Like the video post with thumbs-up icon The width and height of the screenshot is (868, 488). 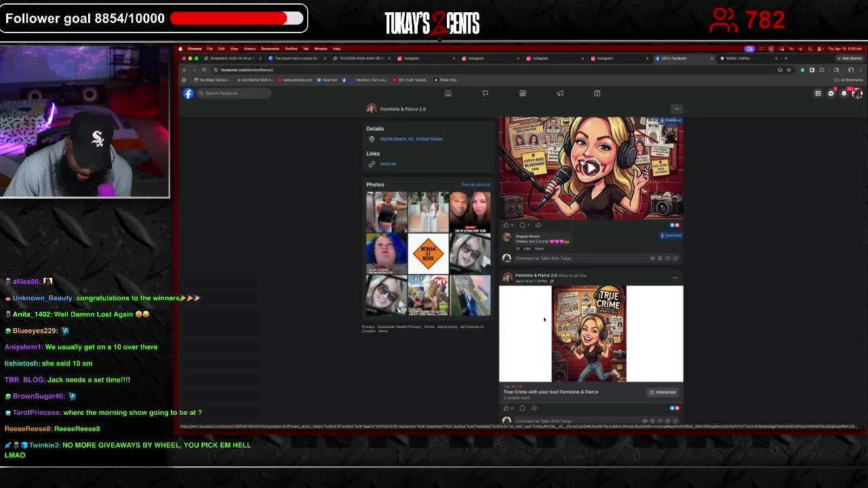506,225
